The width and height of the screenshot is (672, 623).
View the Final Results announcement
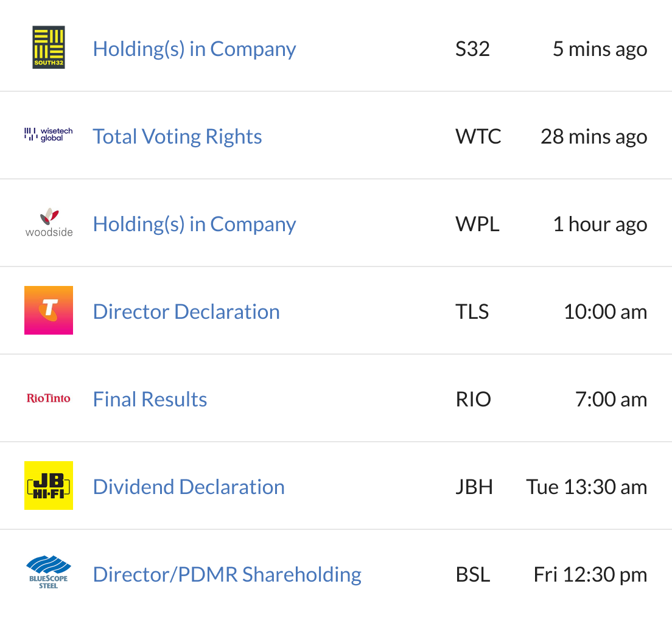150,399
